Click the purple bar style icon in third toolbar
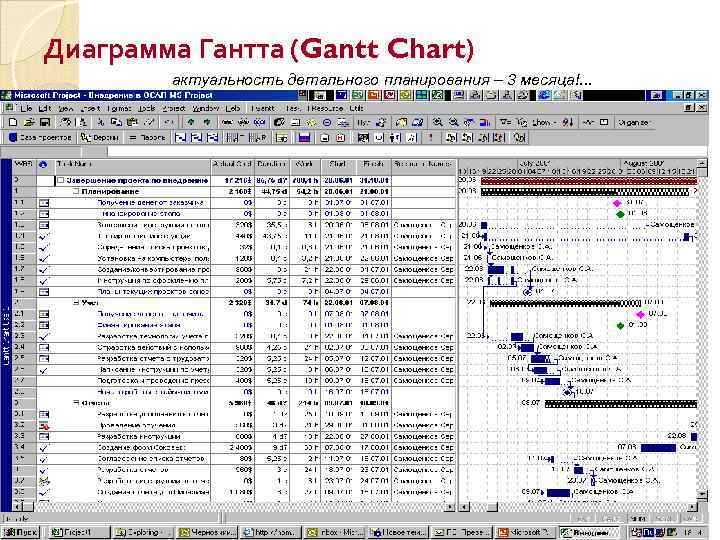Image resolution: width=720 pixels, height=540 pixels. point(304,137)
